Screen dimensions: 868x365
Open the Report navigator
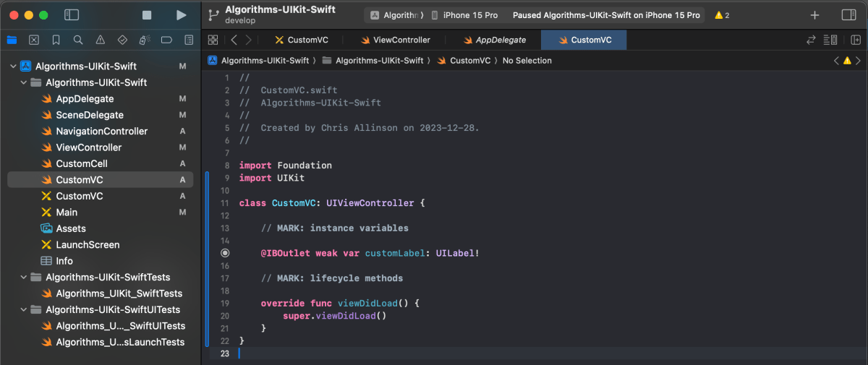189,40
